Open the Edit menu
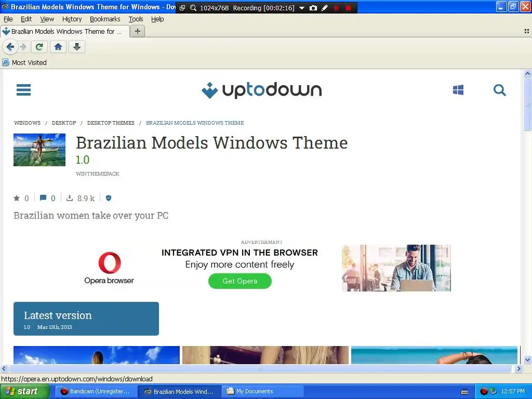The image size is (532, 399). 26,19
